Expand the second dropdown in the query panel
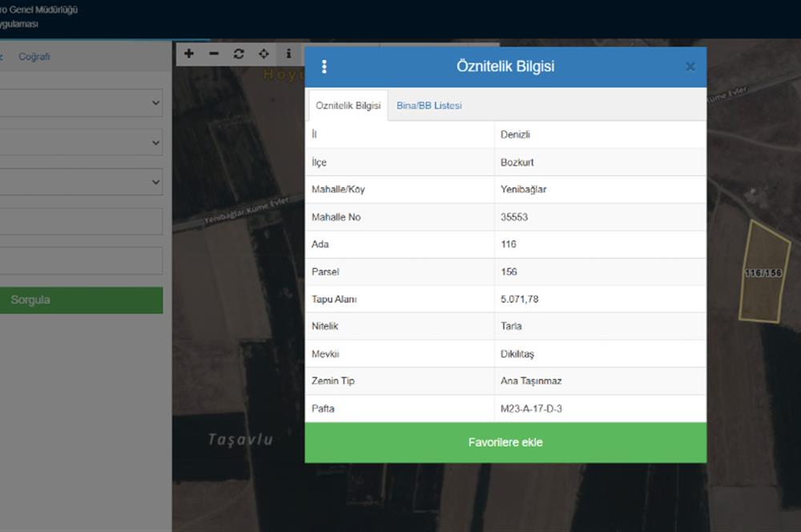 [x=80, y=143]
